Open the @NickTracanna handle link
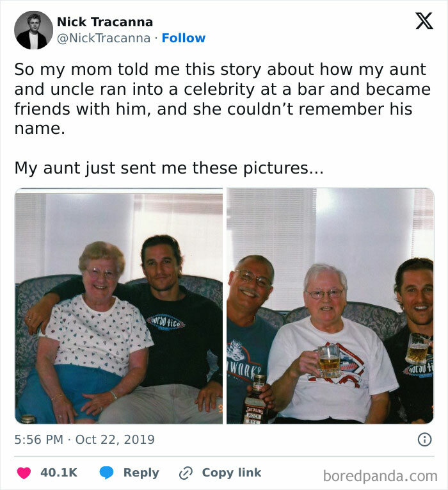The height and width of the screenshot is (490, 448). pyautogui.click(x=104, y=38)
